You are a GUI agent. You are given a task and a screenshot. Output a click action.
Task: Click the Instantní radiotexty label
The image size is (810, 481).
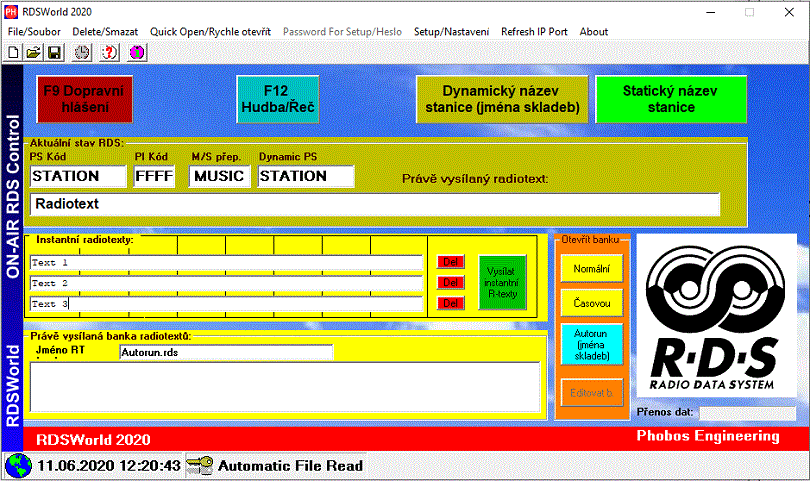pos(85,240)
